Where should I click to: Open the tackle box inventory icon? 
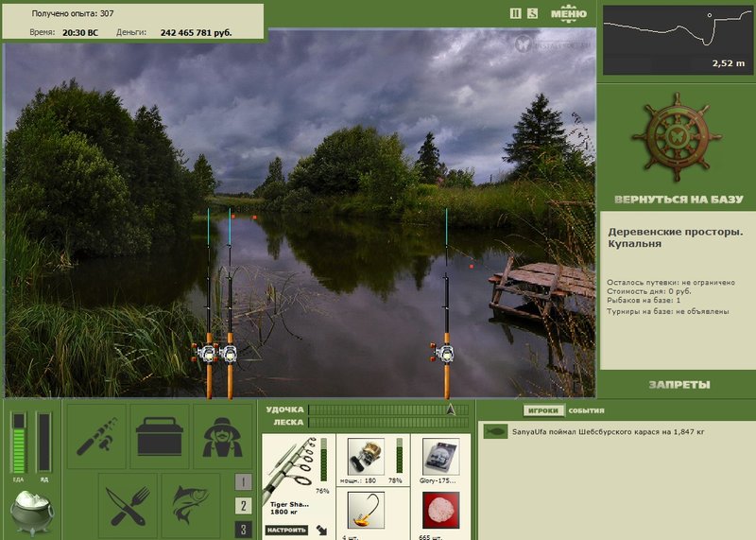click(x=160, y=437)
